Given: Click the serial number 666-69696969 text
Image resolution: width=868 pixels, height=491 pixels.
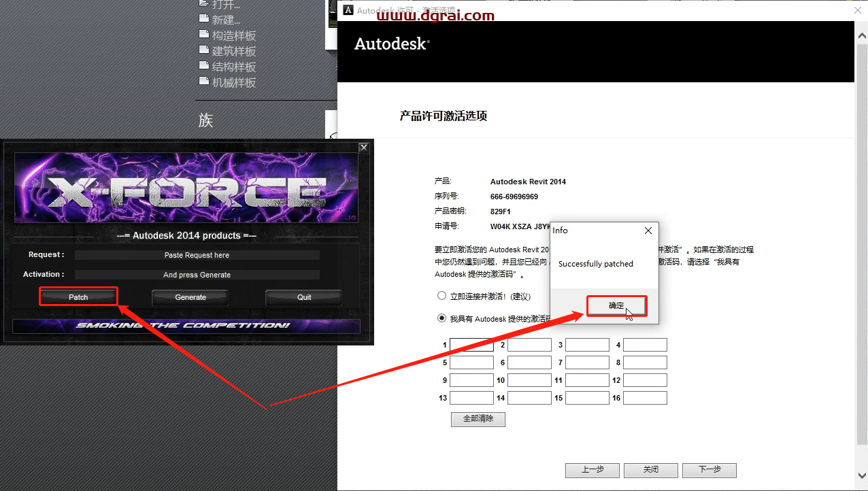Looking at the screenshot, I should [514, 197].
